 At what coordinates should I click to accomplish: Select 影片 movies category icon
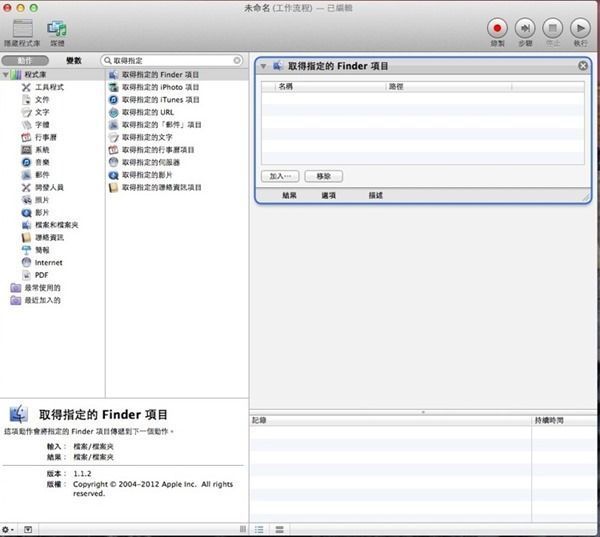coord(26,212)
